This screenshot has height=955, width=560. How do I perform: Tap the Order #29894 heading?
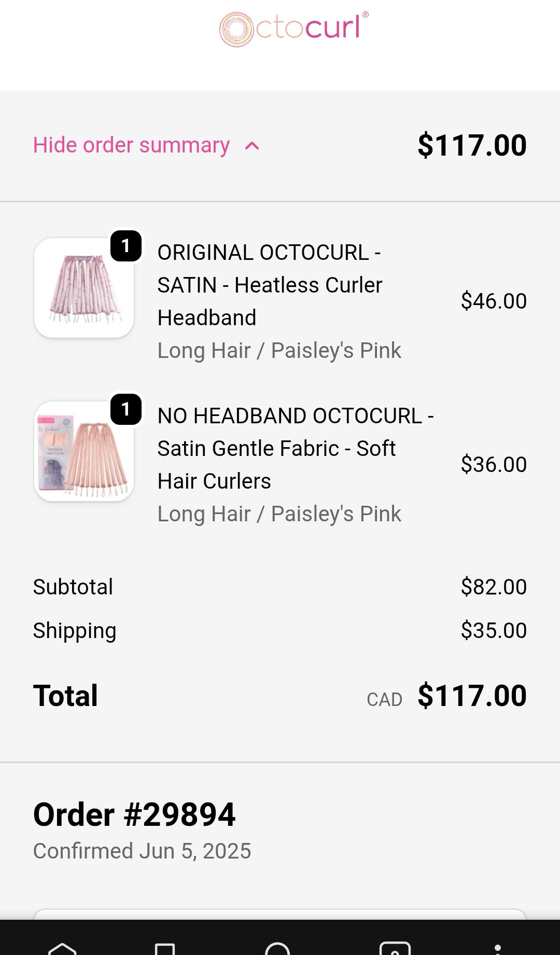[x=134, y=814]
